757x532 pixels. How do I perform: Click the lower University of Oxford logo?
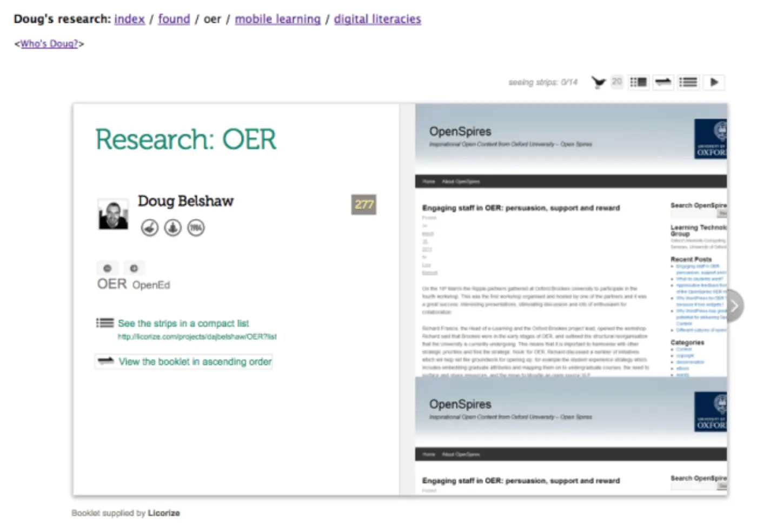[x=710, y=412]
